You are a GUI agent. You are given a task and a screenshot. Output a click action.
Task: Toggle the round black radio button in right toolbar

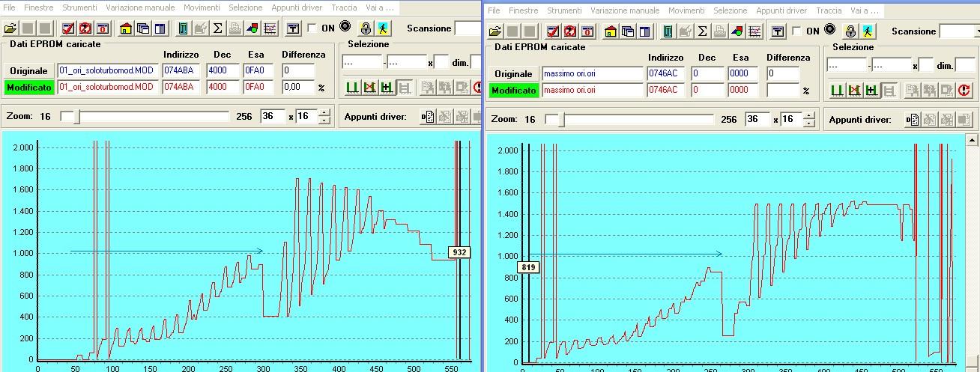830,30
